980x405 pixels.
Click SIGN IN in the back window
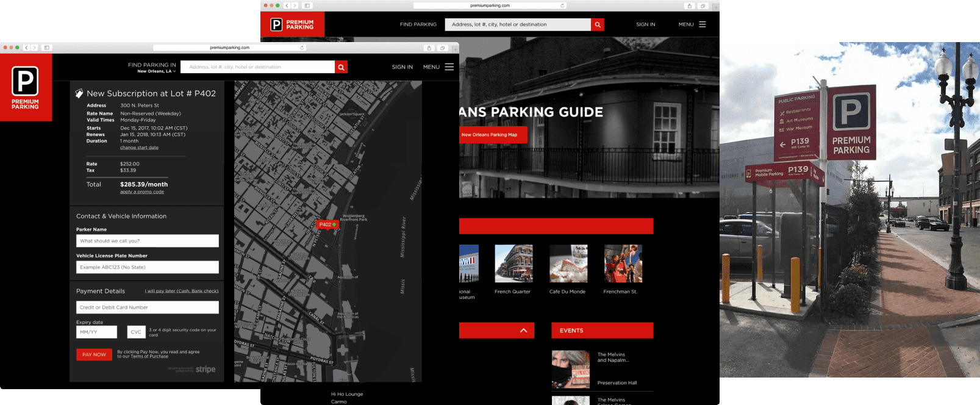point(645,24)
